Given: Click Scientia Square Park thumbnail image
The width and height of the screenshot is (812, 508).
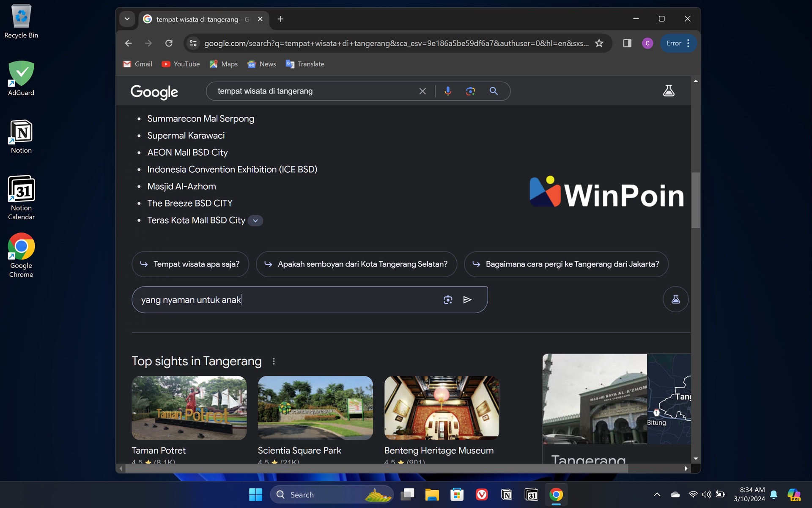Looking at the screenshot, I should (x=315, y=408).
